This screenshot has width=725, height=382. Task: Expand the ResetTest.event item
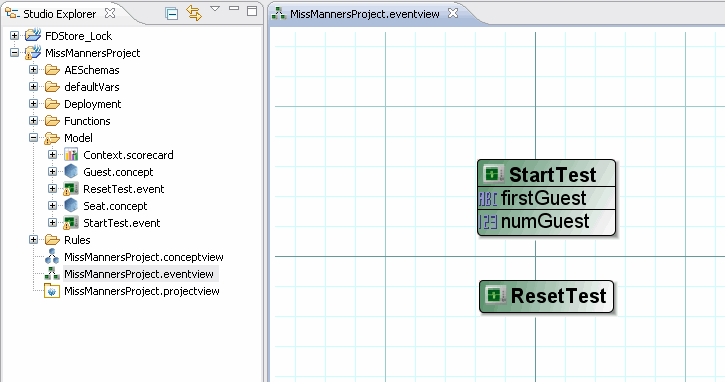pyautogui.click(x=52, y=189)
